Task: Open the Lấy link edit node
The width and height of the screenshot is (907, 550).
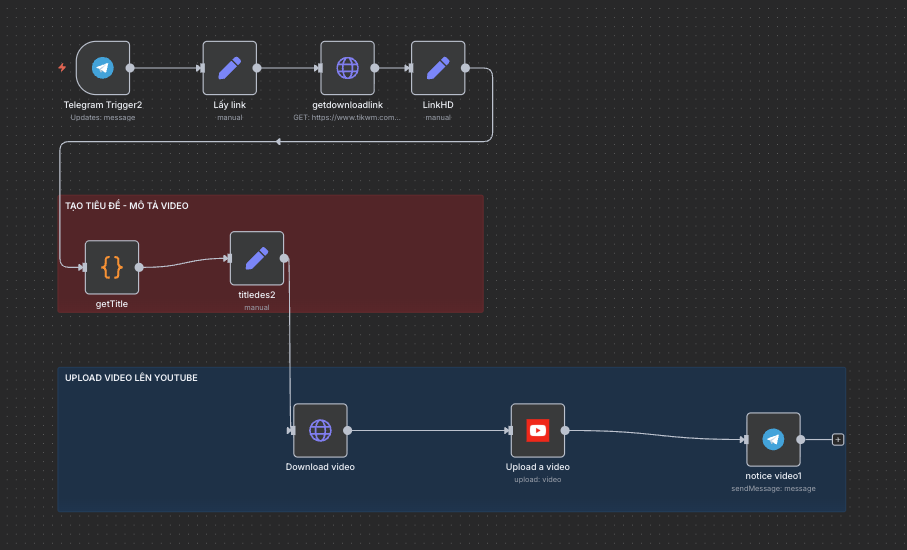Action: [230, 68]
